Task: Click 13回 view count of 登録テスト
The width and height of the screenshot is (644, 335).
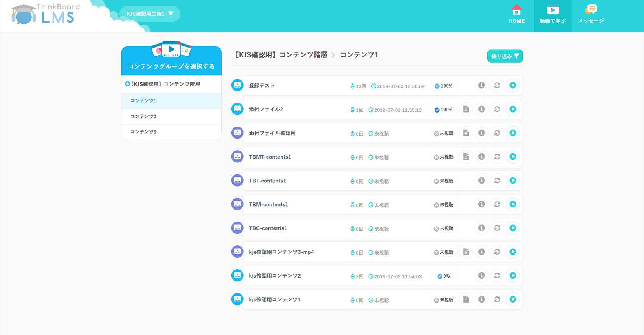Action: [358, 86]
